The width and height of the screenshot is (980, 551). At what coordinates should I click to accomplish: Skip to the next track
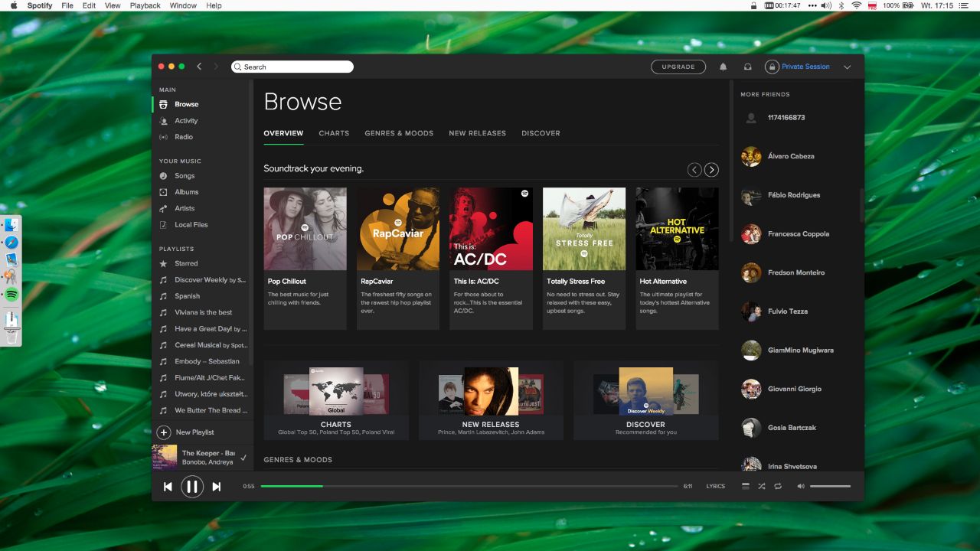coord(217,487)
